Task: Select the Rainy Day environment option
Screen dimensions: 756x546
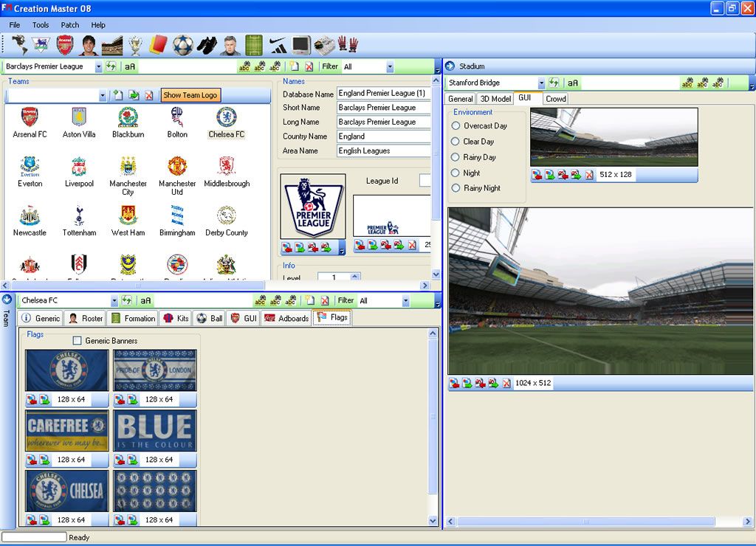Action: [456, 157]
